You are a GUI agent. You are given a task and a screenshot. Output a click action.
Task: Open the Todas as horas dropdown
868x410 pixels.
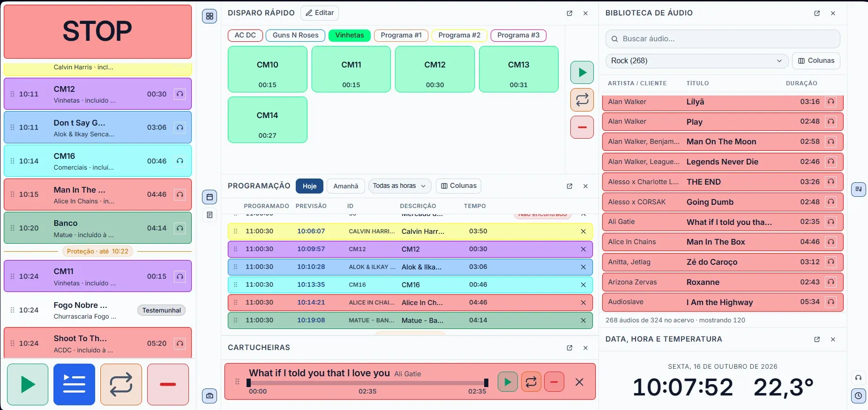click(x=400, y=186)
